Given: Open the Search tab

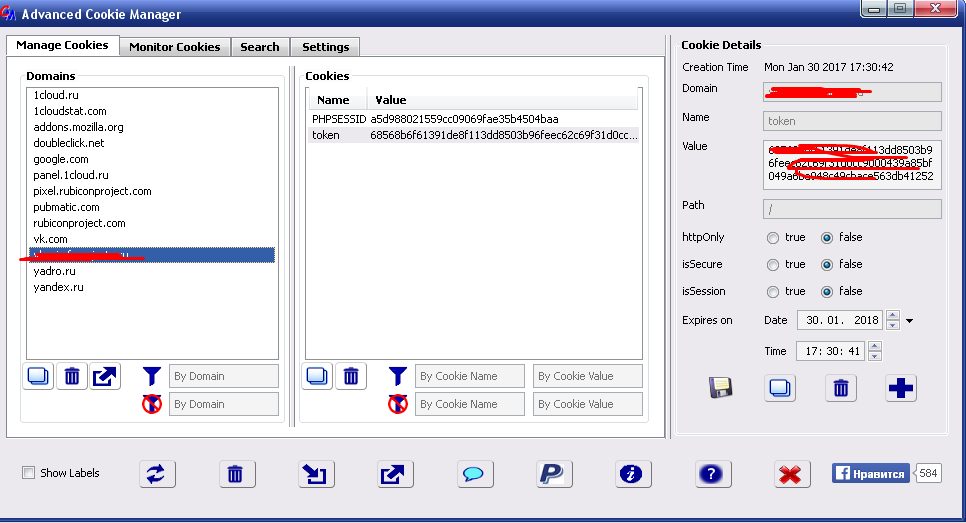Looking at the screenshot, I should coord(259,47).
